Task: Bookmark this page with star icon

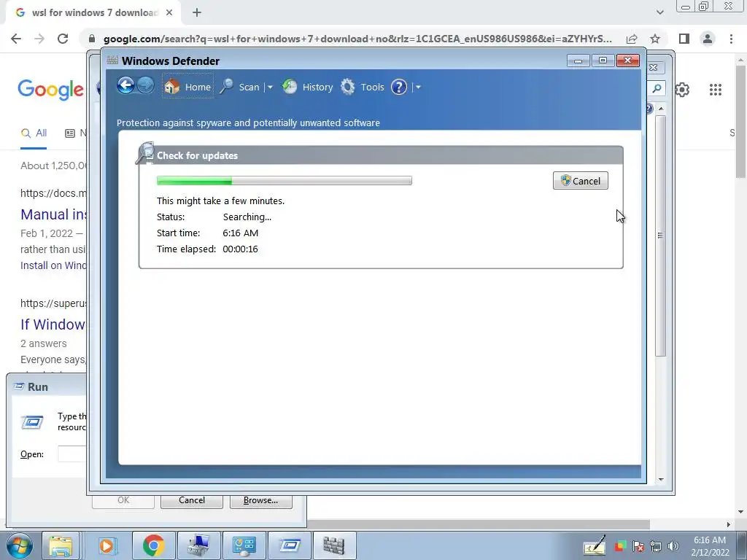Action: pos(655,39)
